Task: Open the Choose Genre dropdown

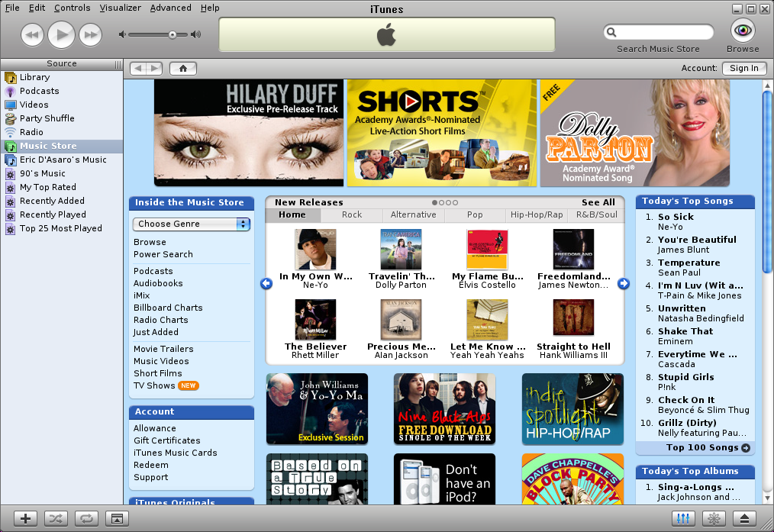Action: tap(191, 224)
